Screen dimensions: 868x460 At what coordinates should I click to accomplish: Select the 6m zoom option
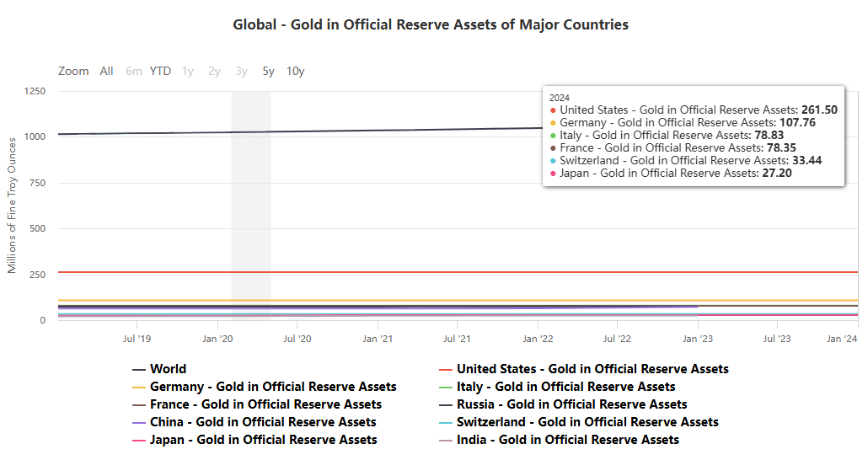(134, 72)
